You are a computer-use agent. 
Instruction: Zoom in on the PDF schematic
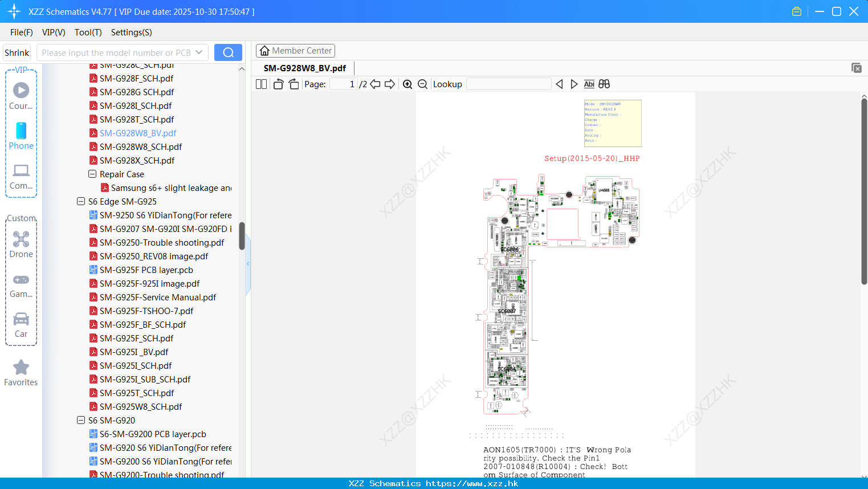coord(407,84)
